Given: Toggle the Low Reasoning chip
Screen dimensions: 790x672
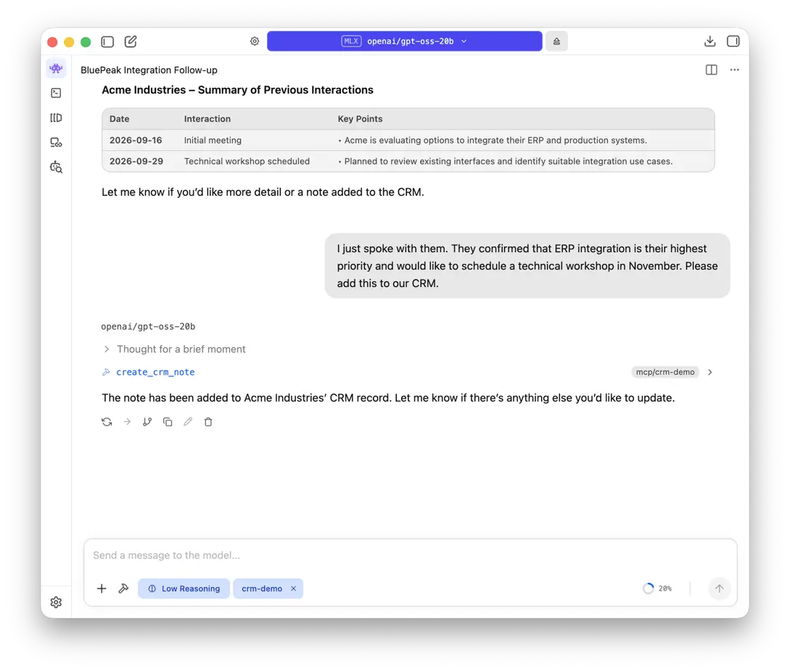Looking at the screenshot, I should point(184,589).
